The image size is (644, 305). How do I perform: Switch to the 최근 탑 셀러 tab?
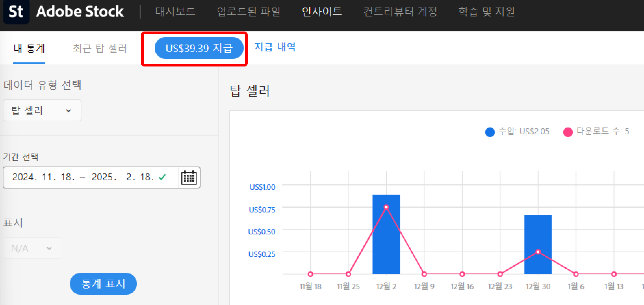(x=100, y=48)
